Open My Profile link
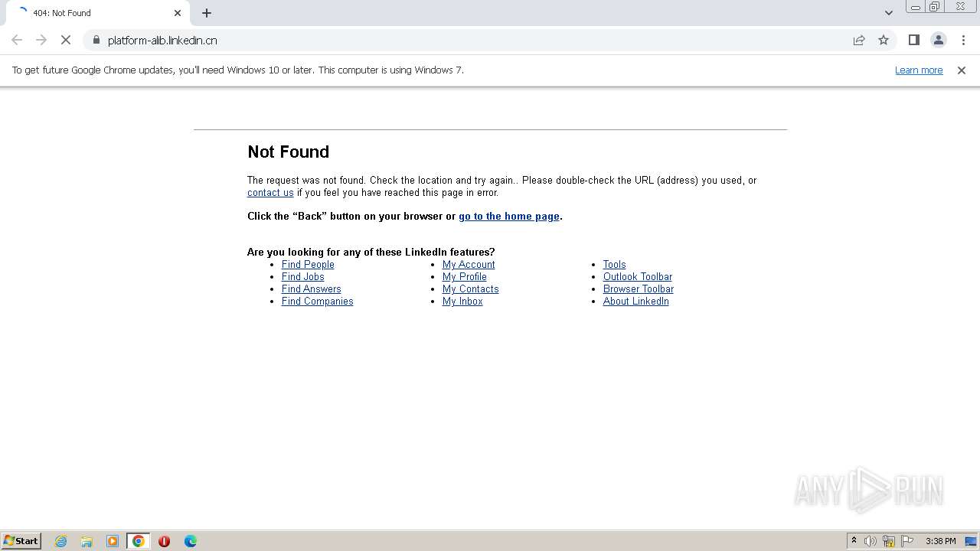 pyautogui.click(x=464, y=277)
